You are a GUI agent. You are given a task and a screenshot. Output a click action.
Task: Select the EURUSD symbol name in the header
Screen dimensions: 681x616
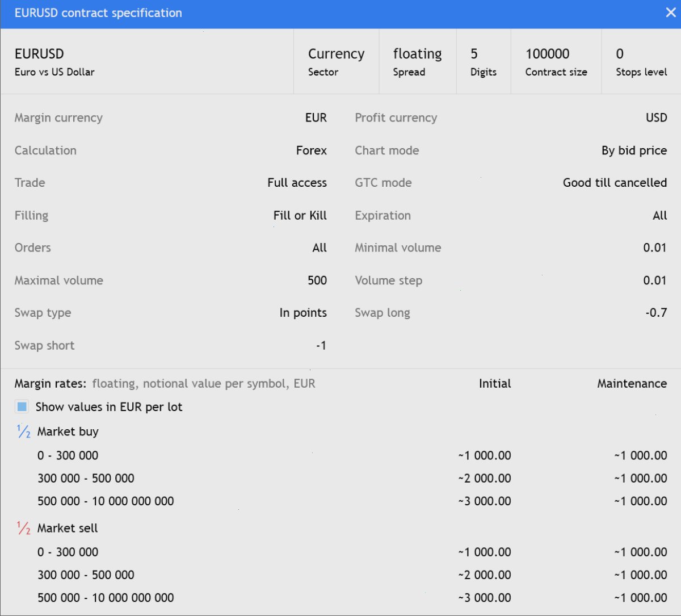point(39,54)
